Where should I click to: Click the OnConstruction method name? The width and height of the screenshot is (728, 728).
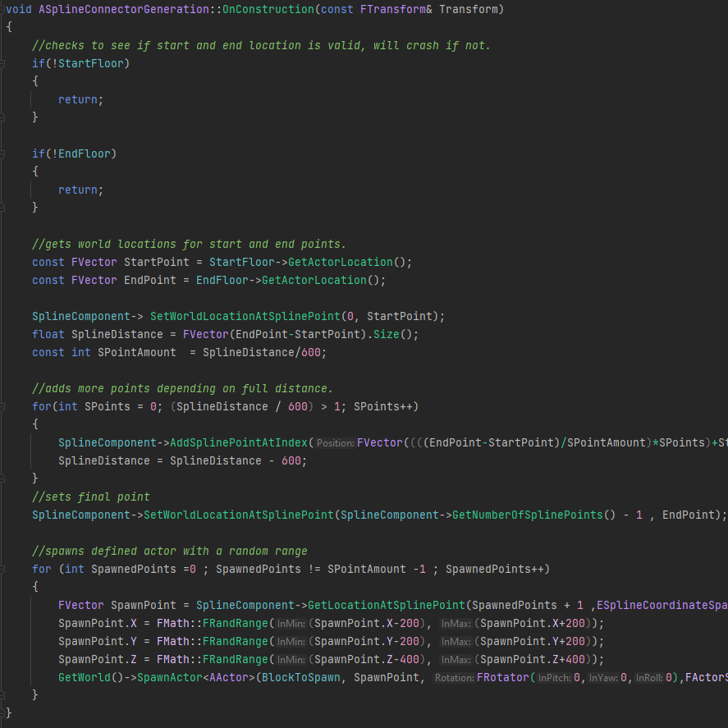coord(268,9)
